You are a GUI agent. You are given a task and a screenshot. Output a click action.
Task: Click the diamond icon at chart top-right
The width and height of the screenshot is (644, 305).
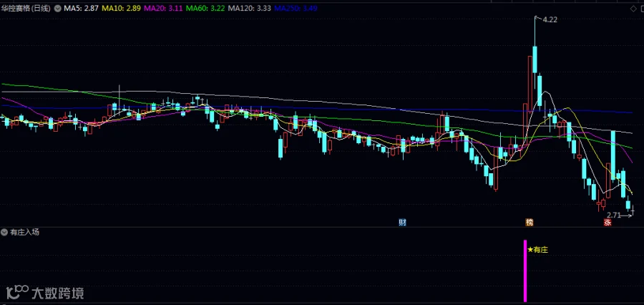(x=633, y=9)
